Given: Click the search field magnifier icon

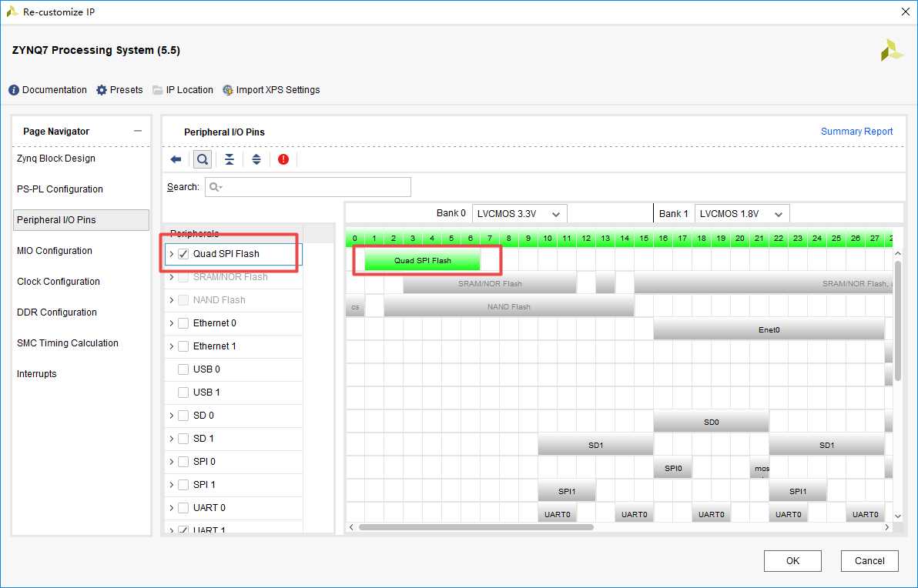Looking at the screenshot, I should click(x=216, y=187).
